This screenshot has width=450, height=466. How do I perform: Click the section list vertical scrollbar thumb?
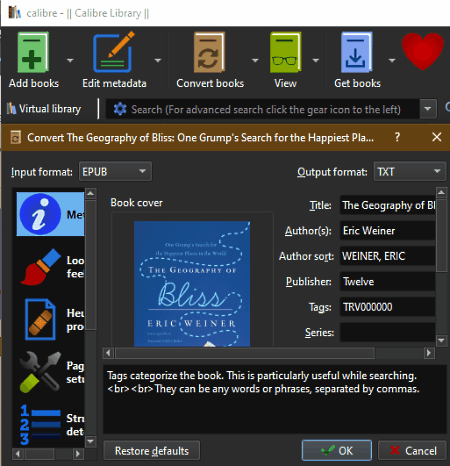pos(91,265)
